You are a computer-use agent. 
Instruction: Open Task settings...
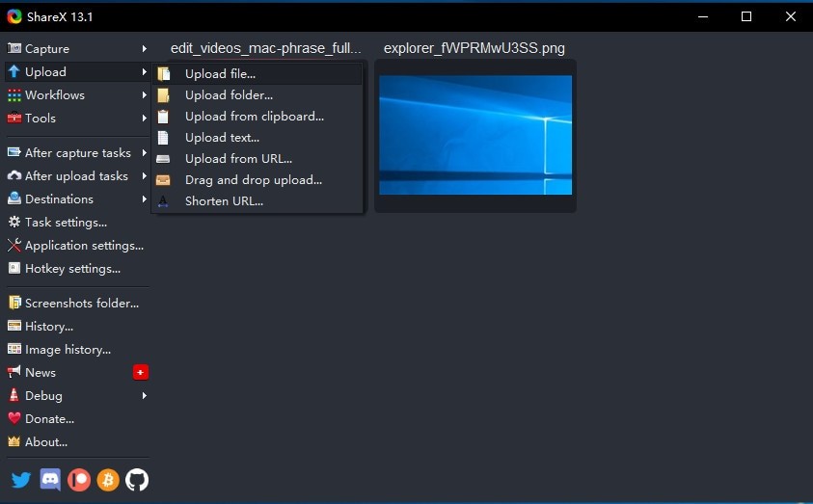coord(66,223)
